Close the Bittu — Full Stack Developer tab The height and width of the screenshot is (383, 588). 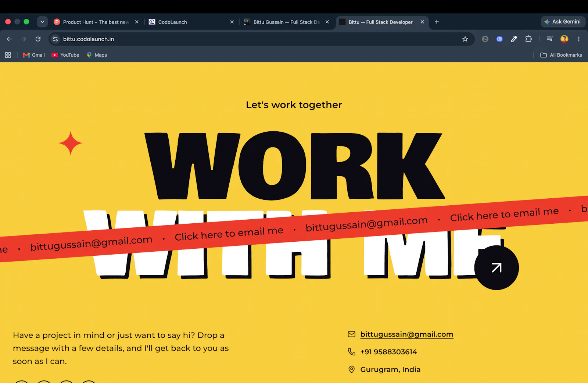pos(422,22)
